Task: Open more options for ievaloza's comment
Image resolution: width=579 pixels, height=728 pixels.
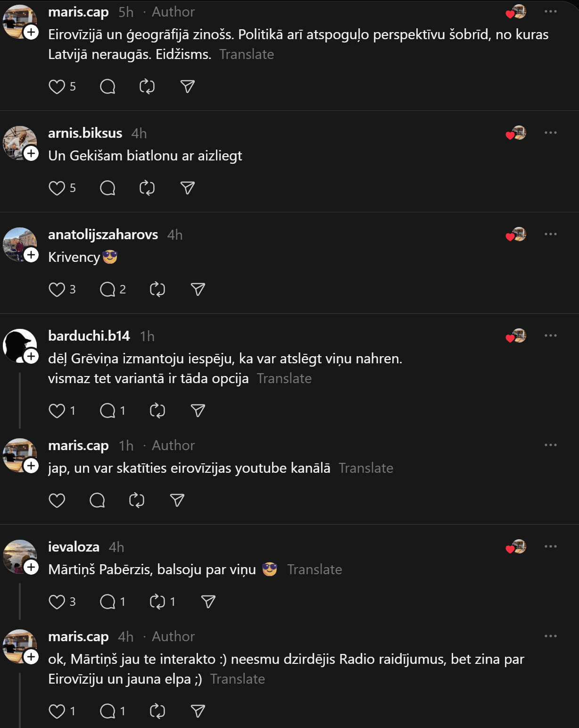Action: click(550, 547)
